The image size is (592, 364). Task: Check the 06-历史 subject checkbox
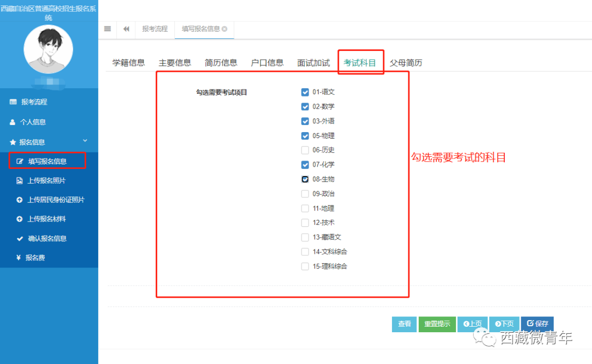[x=305, y=150]
